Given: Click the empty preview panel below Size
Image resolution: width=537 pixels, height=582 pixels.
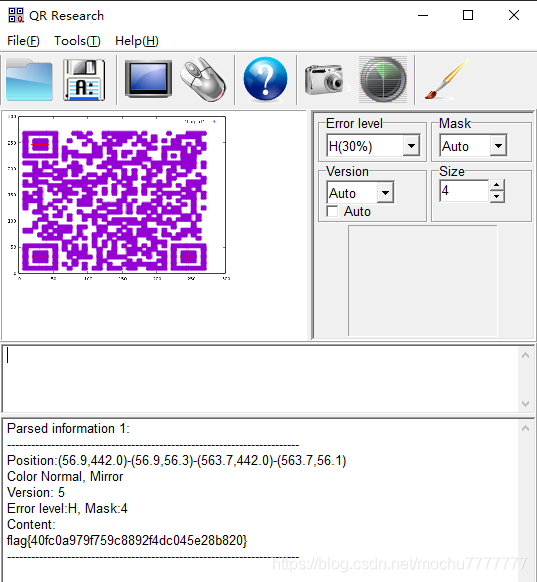Looking at the screenshot, I should 423,281.
